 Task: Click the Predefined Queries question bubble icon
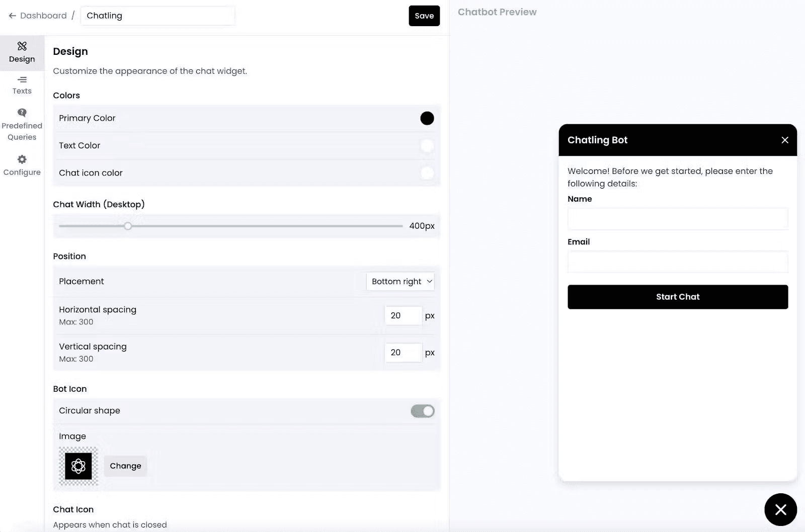click(x=22, y=113)
